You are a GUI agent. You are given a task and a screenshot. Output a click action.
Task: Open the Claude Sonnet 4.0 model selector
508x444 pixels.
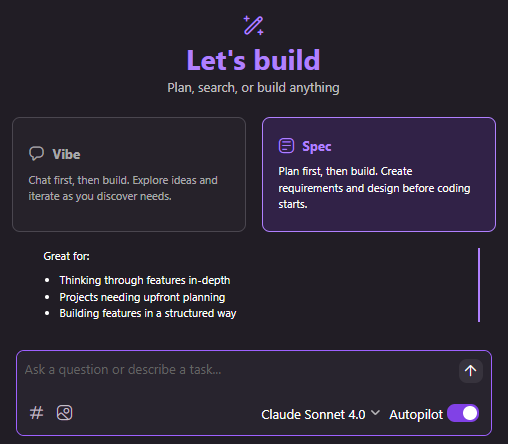tap(320, 414)
